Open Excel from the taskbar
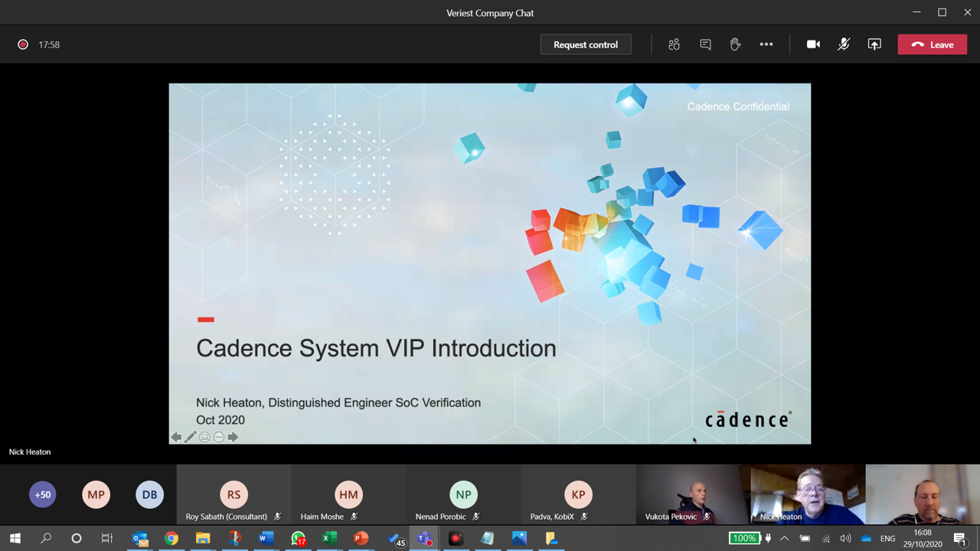 [329, 538]
